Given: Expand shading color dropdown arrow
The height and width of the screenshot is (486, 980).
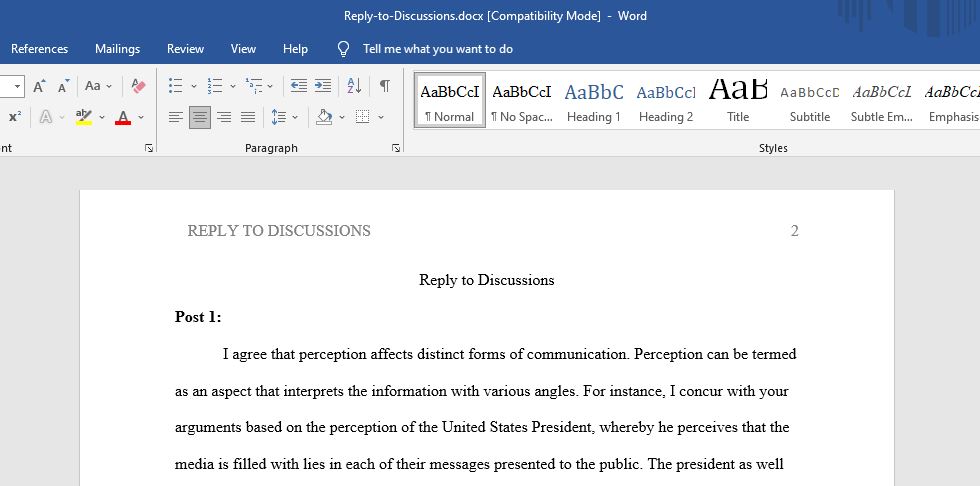Looking at the screenshot, I should click(342, 117).
